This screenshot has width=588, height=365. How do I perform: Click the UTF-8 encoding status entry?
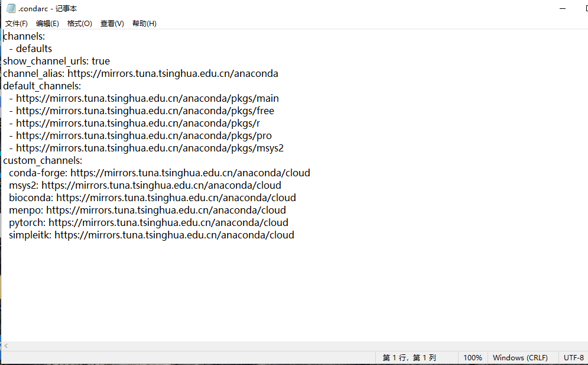click(x=574, y=358)
